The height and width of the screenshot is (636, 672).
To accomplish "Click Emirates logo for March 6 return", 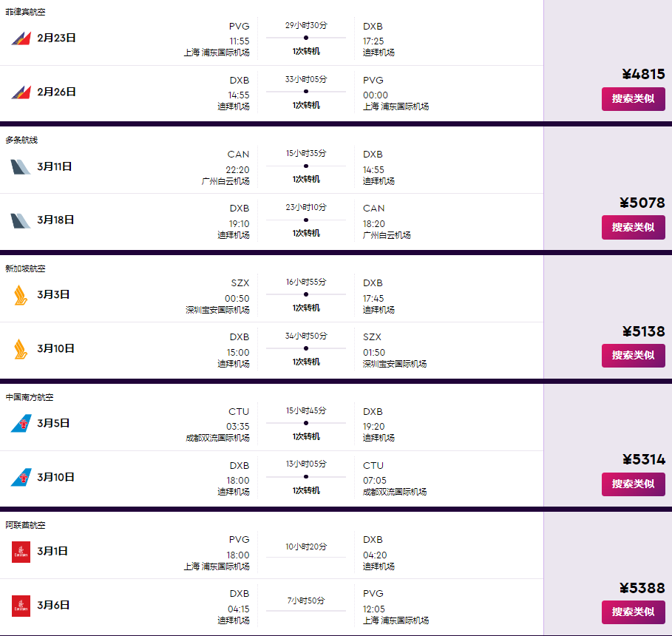I will [21, 605].
